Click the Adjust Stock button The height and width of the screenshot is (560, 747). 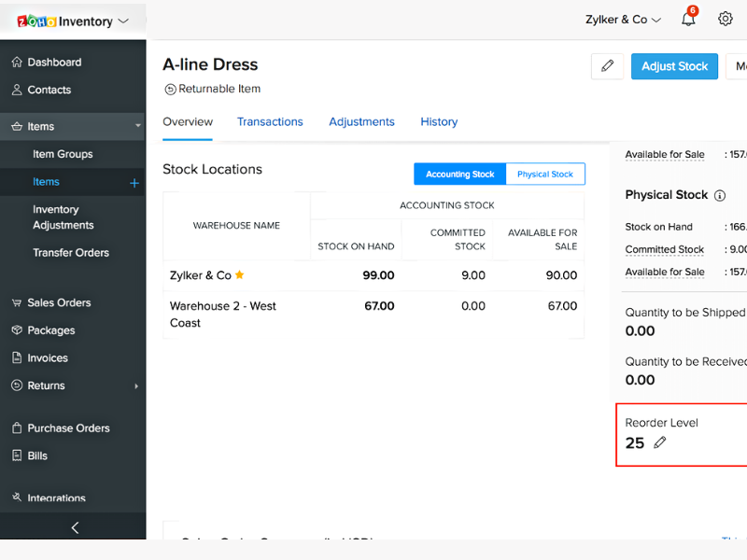coord(674,66)
